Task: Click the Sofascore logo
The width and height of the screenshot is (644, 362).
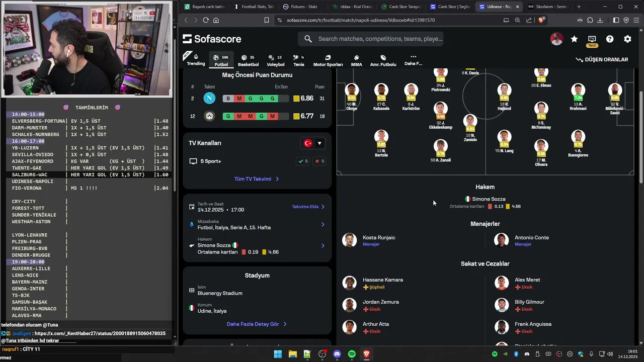Action: [x=212, y=39]
